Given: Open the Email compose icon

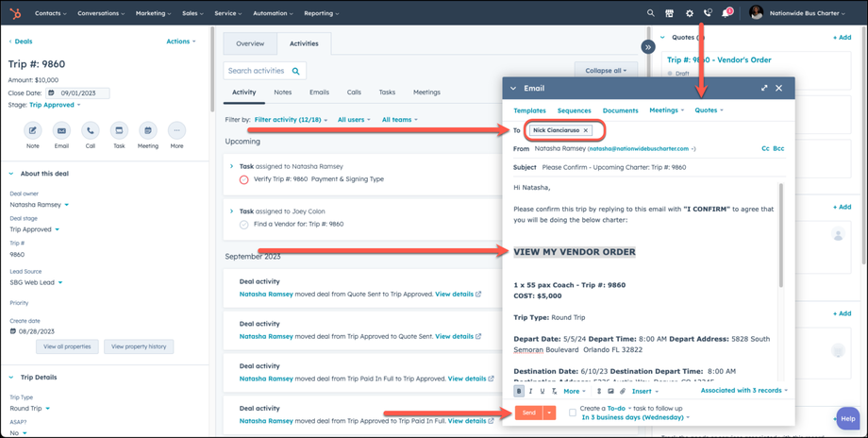Looking at the screenshot, I should [x=61, y=130].
